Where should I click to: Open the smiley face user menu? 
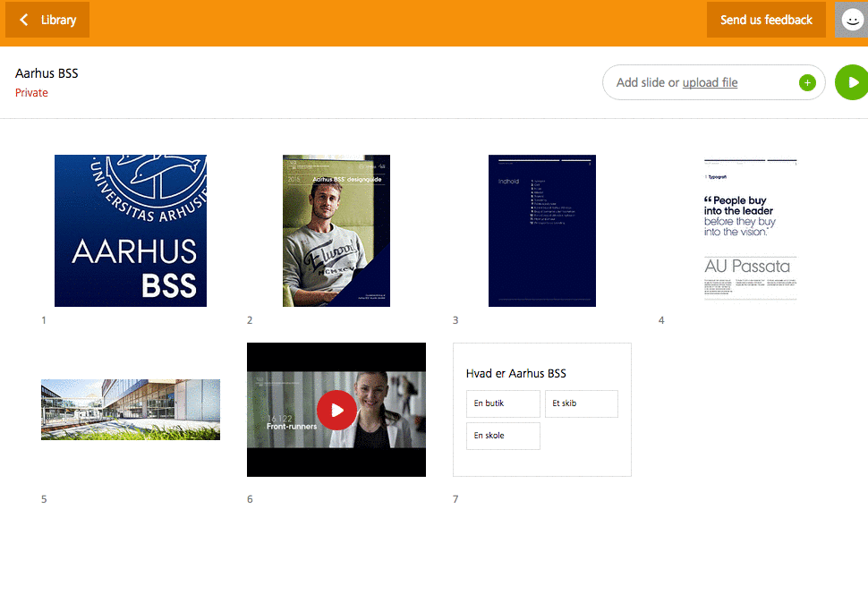852,20
